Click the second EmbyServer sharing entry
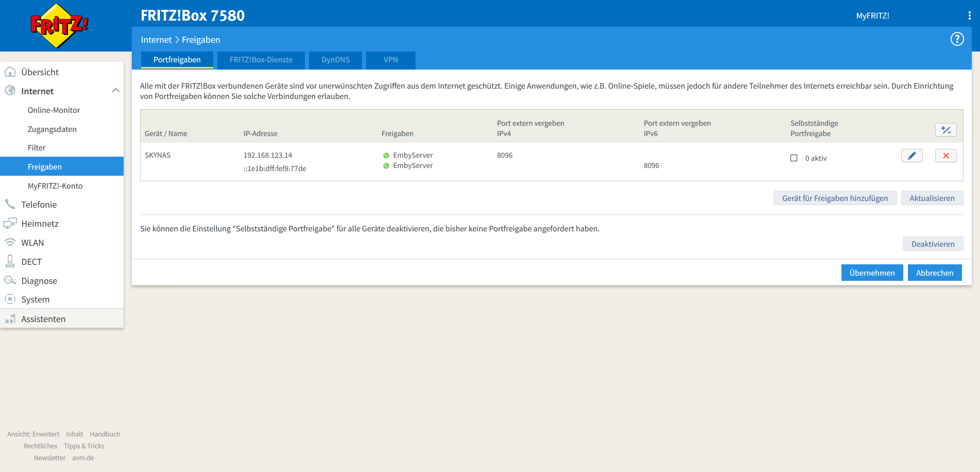Screen dimensions: 980x472 point(412,165)
